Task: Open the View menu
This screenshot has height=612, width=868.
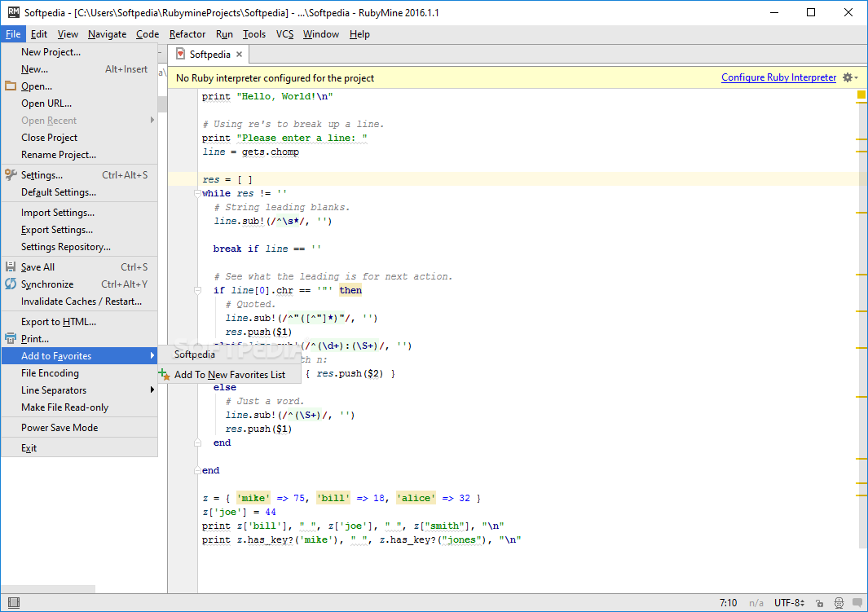Action: 68,34
